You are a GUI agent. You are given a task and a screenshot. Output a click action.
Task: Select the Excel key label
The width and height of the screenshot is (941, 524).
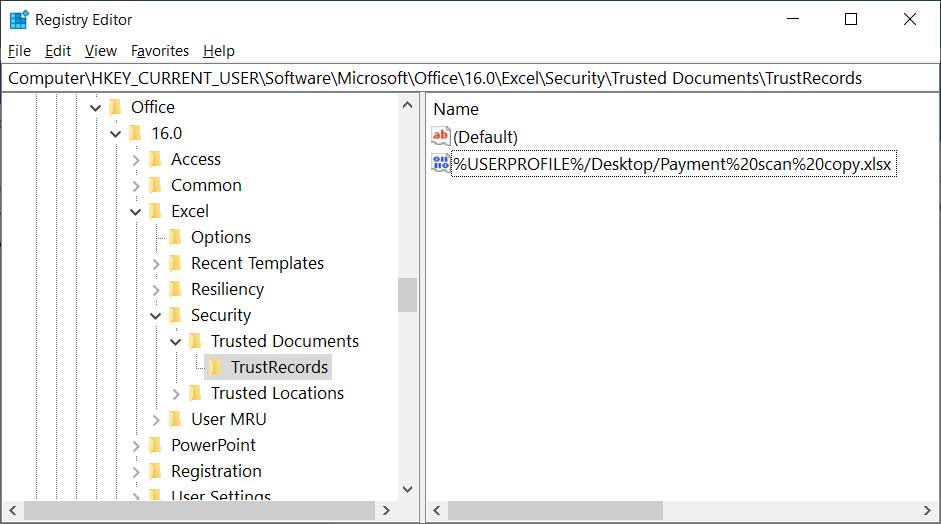[x=190, y=211]
